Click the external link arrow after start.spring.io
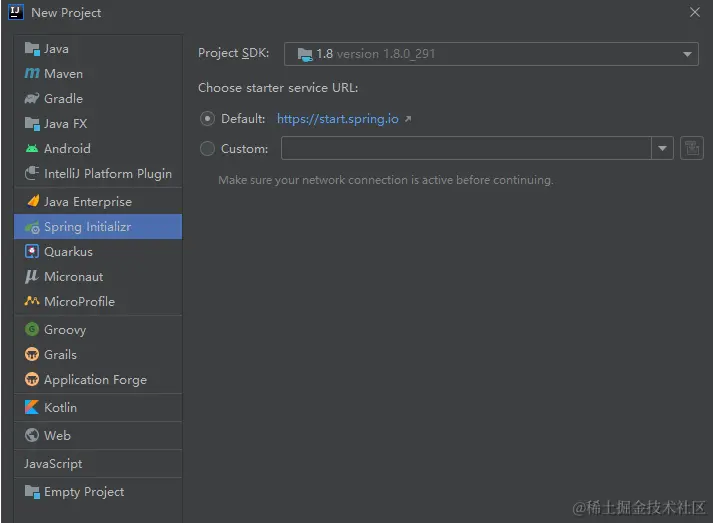 tap(408, 119)
